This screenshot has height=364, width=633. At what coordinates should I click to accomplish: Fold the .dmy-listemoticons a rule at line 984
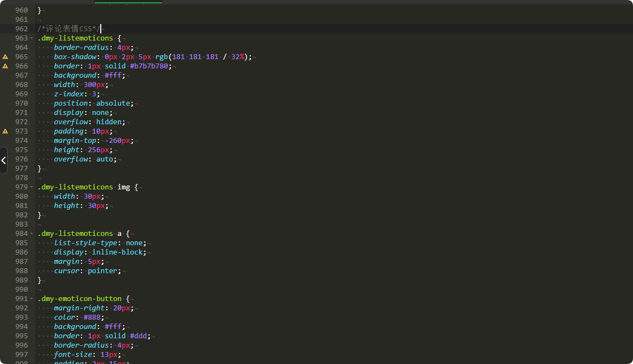[x=32, y=234]
